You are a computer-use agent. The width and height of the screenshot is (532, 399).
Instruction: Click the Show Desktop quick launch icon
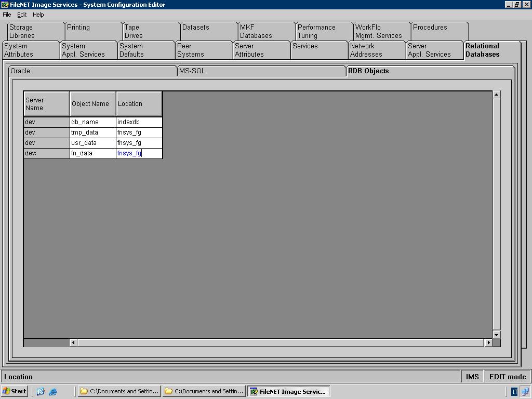pyautogui.click(x=41, y=392)
